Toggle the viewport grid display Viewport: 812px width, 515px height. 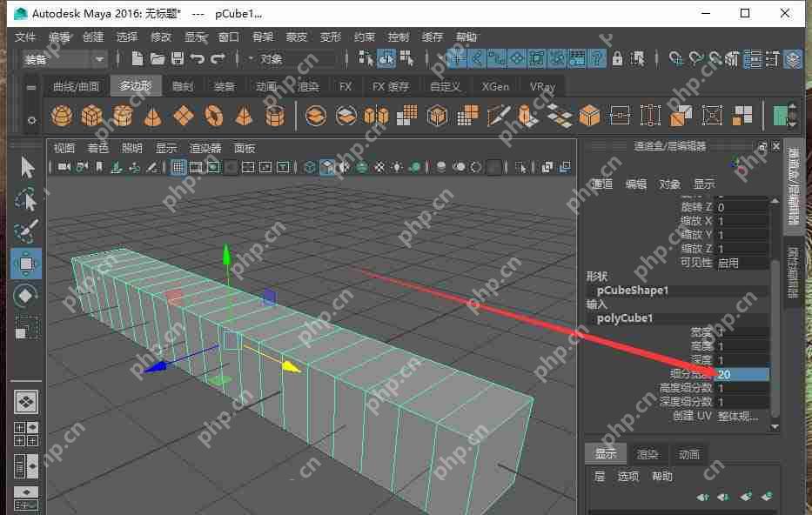178,167
